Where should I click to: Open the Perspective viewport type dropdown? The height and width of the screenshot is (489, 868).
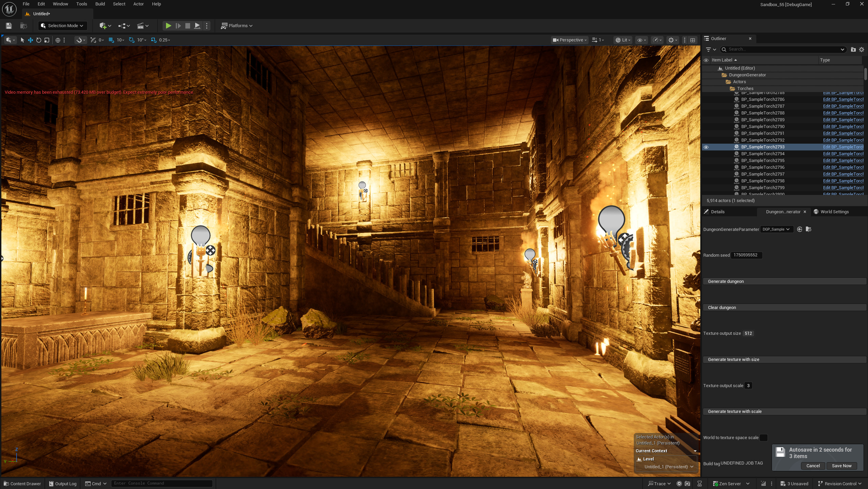pyautogui.click(x=570, y=40)
